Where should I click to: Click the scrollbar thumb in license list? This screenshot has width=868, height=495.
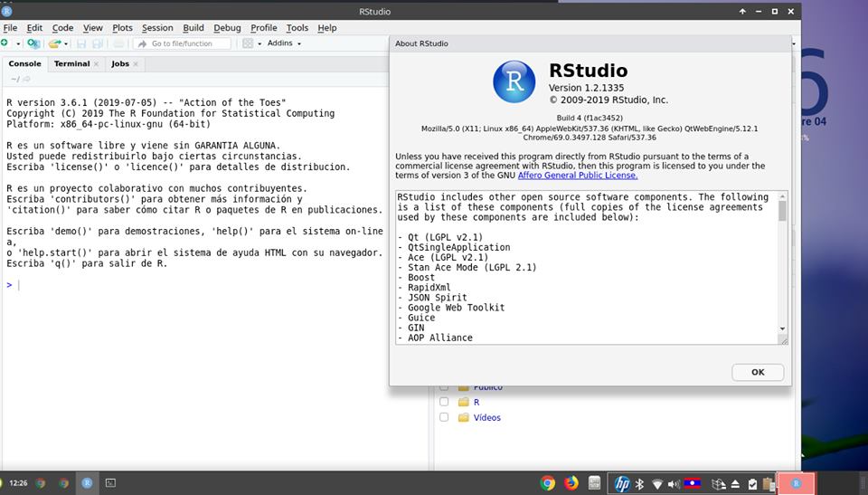(x=782, y=211)
